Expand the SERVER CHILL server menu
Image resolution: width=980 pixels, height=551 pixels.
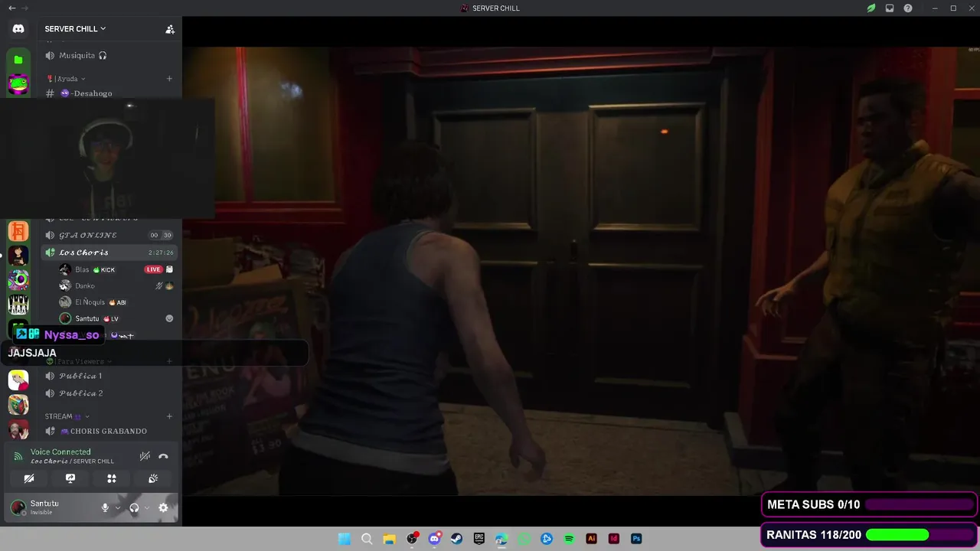pyautogui.click(x=75, y=29)
